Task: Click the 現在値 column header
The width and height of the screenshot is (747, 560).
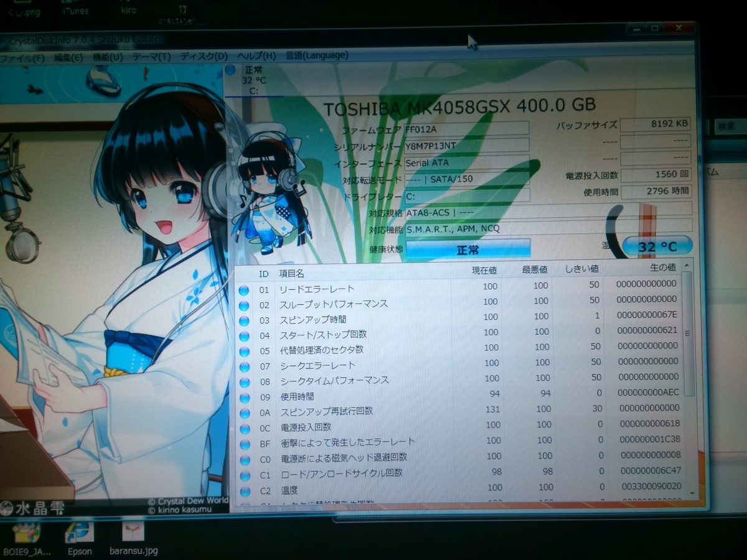Action: coord(484,270)
